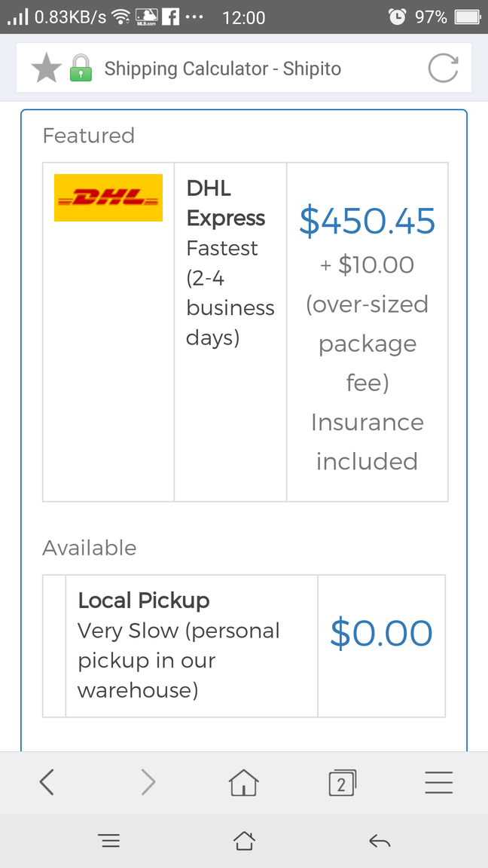
Task: Select the $0.00 Local Pickup price
Action: 381,633
